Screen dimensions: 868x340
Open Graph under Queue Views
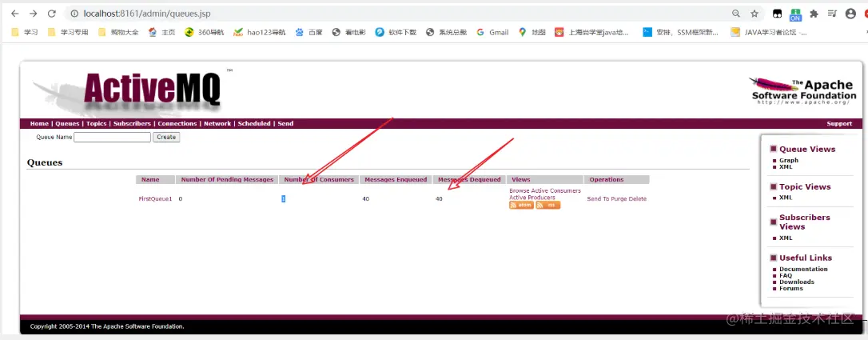coord(789,160)
